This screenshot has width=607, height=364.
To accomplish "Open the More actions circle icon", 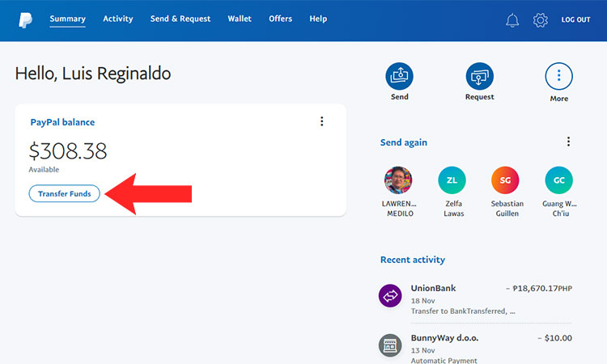I will coord(558,76).
